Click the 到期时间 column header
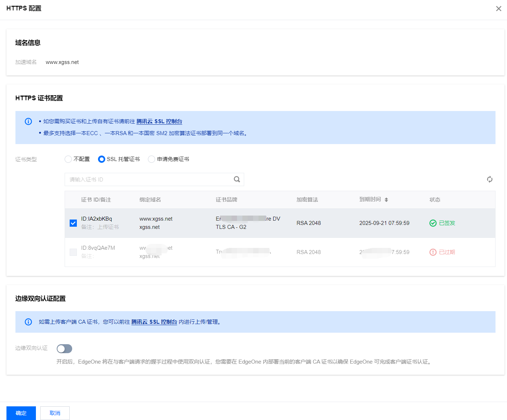 click(370, 199)
